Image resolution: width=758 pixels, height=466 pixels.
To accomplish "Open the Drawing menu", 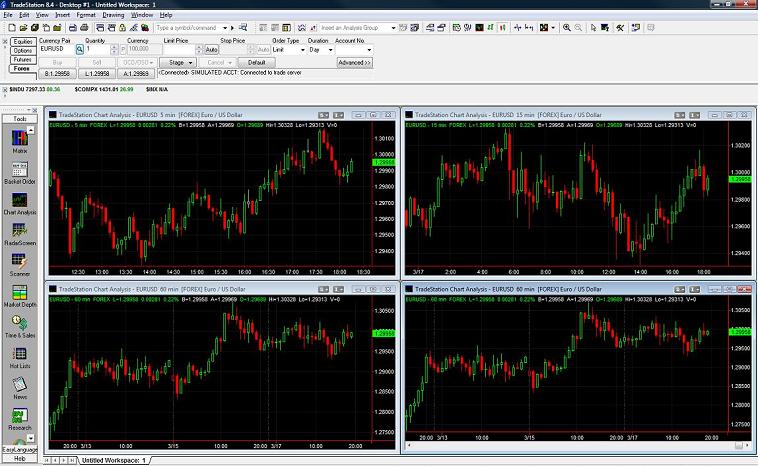I will click(113, 15).
